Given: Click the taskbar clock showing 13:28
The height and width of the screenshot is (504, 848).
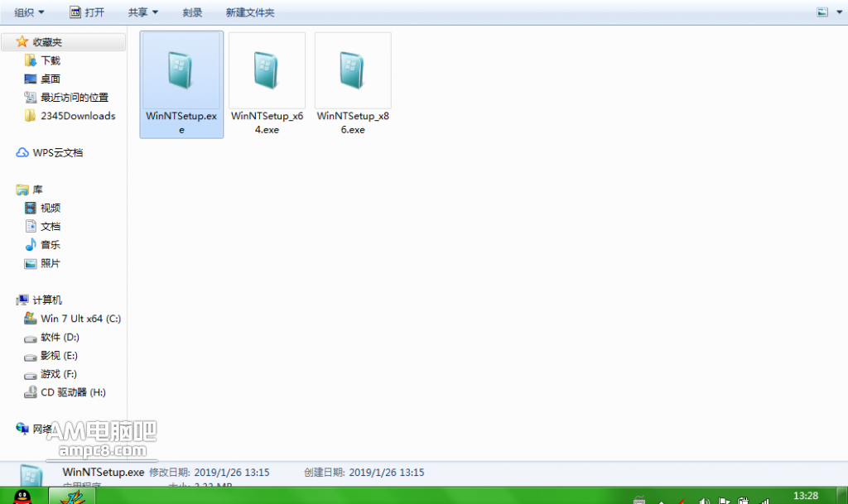Looking at the screenshot, I should pyautogui.click(x=805, y=496).
